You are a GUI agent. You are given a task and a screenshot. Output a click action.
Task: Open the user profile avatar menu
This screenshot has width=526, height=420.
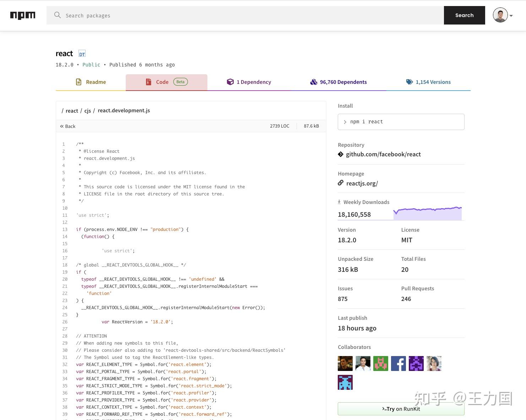point(500,15)
